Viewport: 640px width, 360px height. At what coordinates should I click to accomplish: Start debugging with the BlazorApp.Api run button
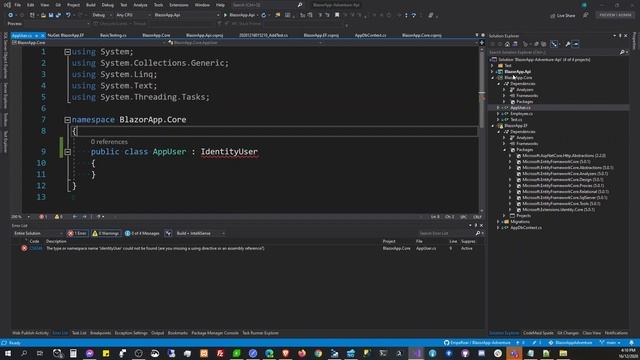click(240, 15)
